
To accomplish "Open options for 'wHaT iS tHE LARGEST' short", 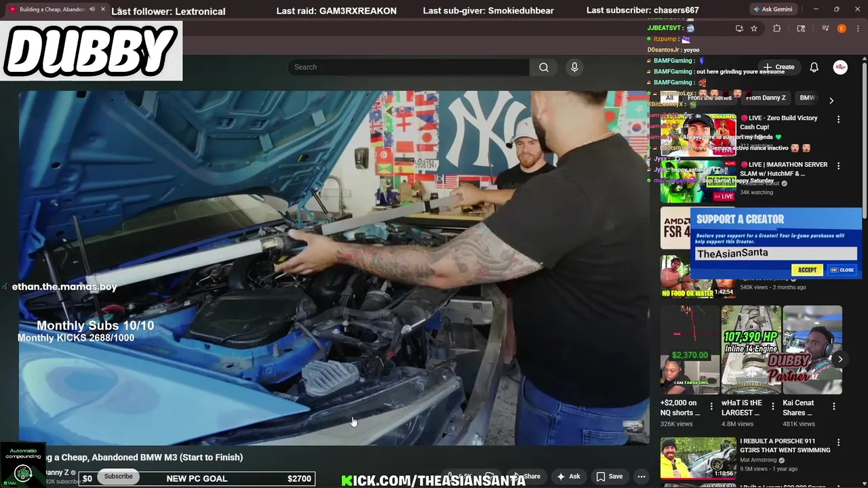I will click(773, 407).
